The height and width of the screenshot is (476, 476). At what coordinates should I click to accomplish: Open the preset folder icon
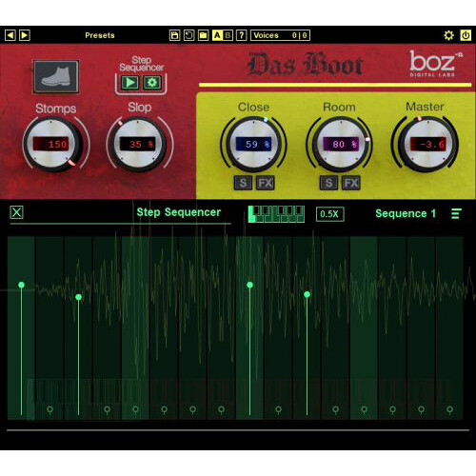(x=203, y=35)
